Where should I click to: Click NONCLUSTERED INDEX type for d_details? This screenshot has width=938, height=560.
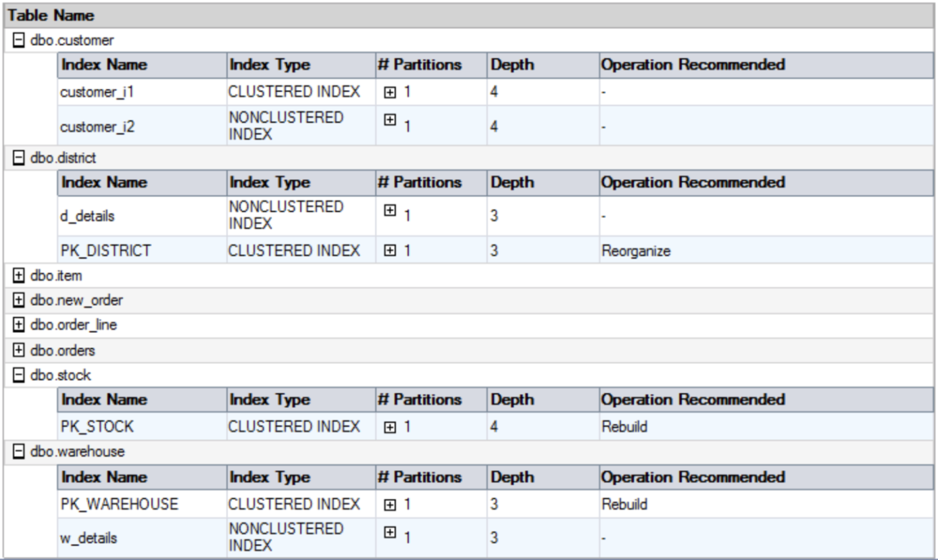tap(286, 216)
